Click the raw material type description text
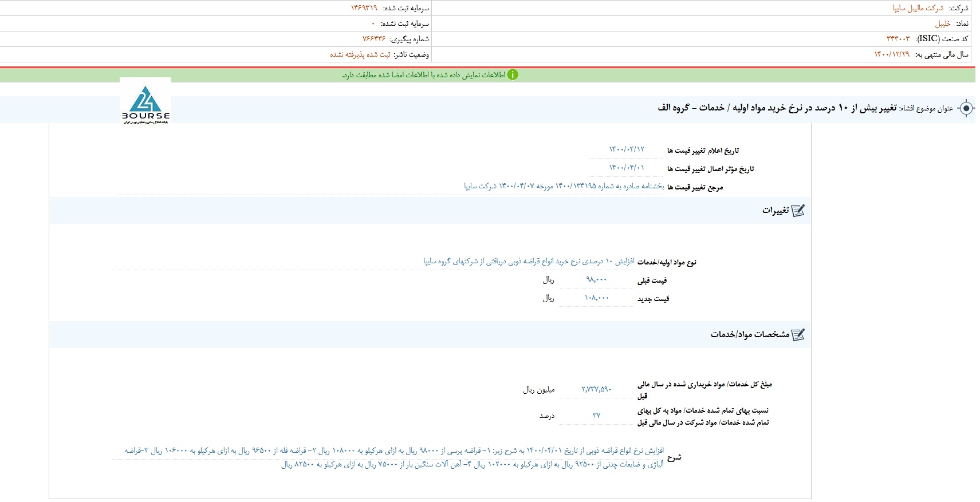Viewport: 980px width, 502px height. 529,262
